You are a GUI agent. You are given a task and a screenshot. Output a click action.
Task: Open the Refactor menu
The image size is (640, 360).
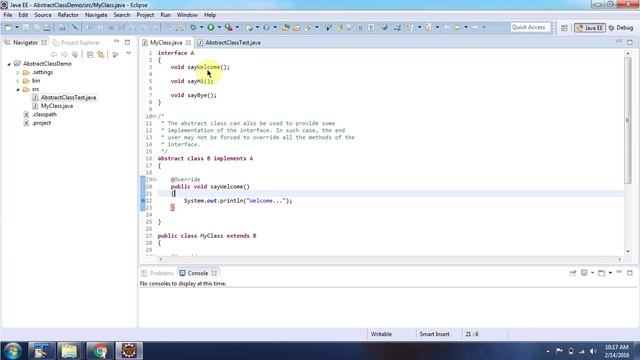point(68,15)
